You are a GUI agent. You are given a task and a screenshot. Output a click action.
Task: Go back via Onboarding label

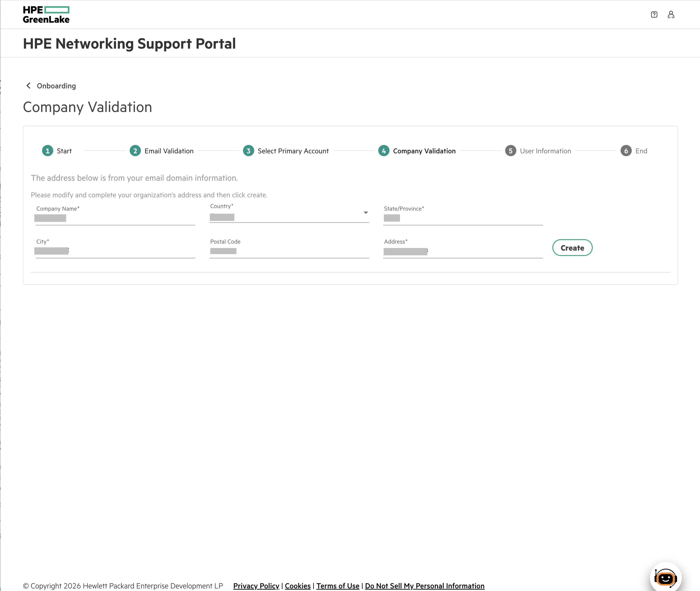click(56, 86)
